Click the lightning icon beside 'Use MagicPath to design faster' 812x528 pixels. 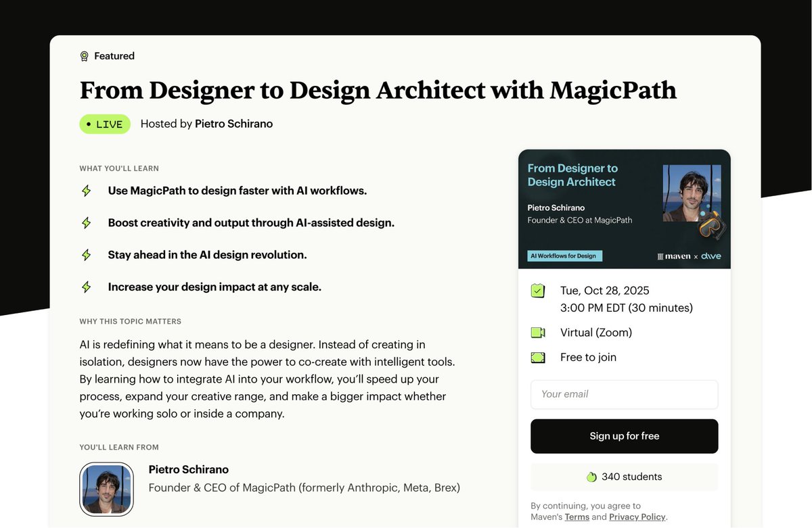(86, 191)
